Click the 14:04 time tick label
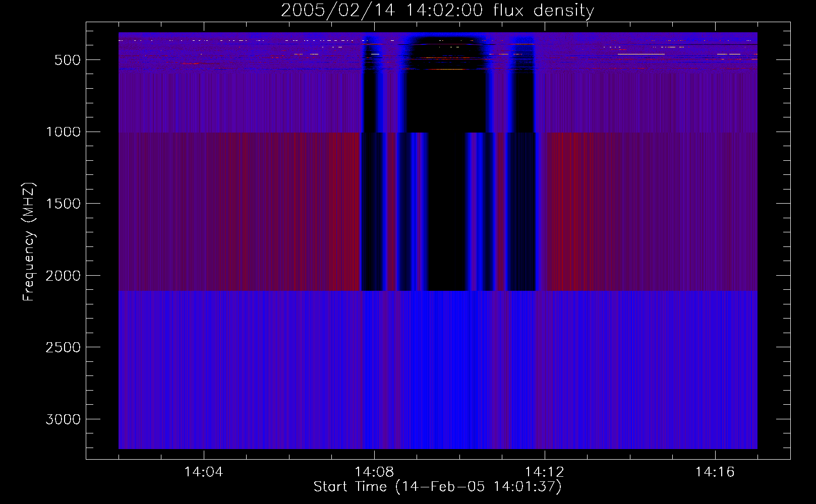 (204, 472)
